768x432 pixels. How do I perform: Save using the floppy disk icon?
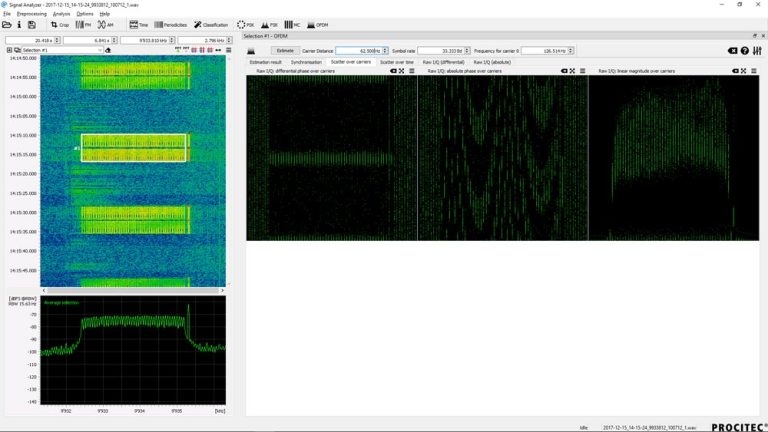32,24
